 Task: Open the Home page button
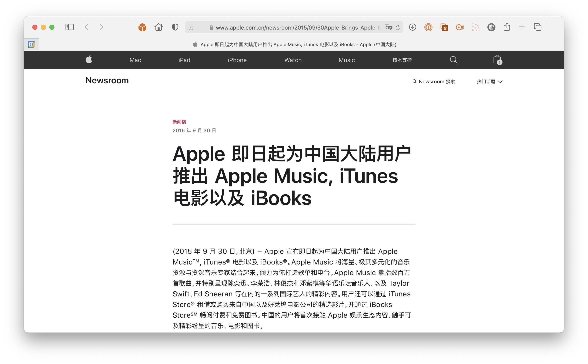(158, 27)
